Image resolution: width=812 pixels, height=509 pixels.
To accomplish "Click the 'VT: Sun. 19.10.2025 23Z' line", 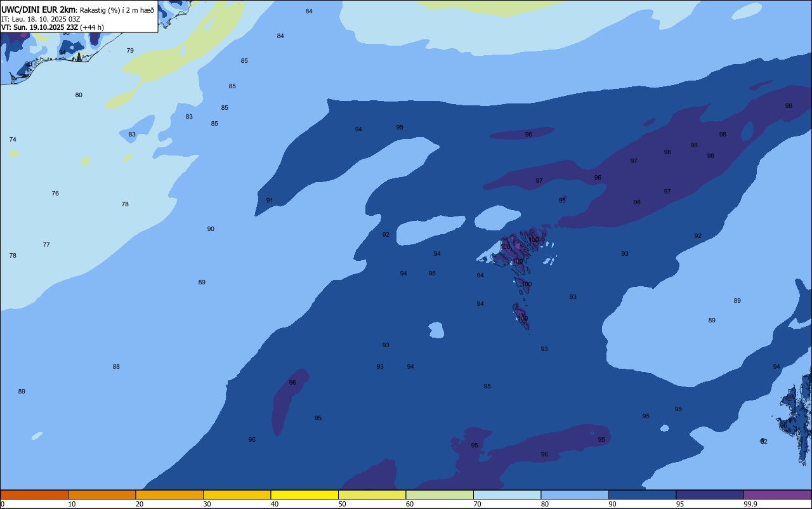I will 40,27.
